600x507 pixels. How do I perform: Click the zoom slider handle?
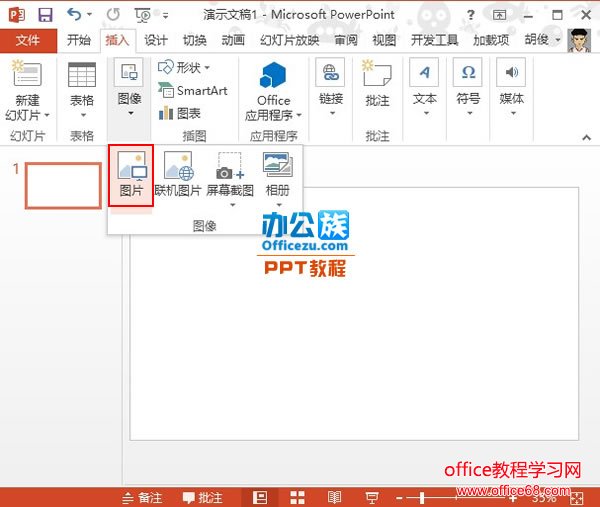(422, 498)
